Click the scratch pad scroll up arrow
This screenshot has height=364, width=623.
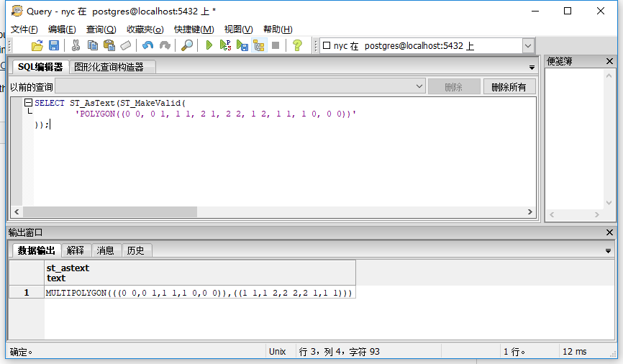609,75
